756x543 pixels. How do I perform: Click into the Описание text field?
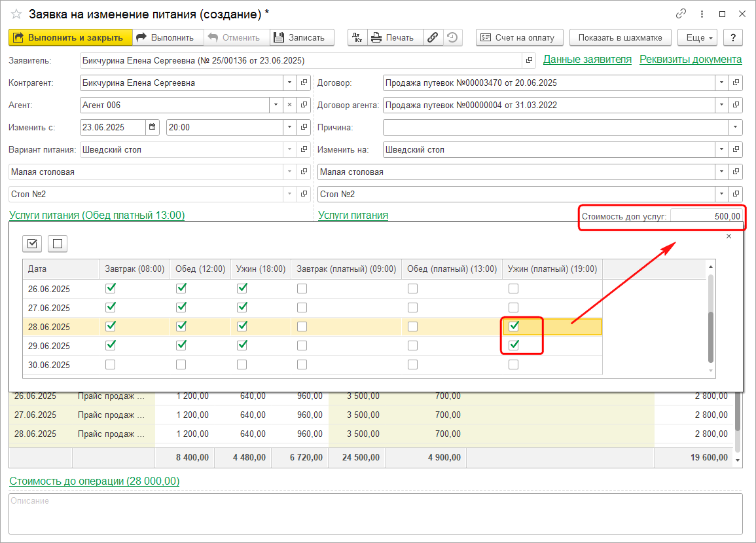[375, 514]
